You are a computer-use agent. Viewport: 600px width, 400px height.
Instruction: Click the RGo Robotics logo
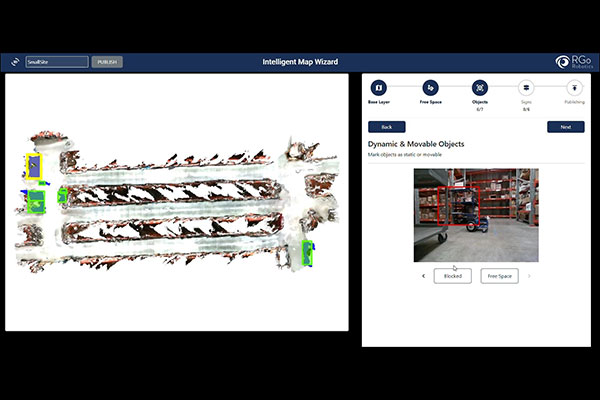pyautogui.click(x=574, y=62)
